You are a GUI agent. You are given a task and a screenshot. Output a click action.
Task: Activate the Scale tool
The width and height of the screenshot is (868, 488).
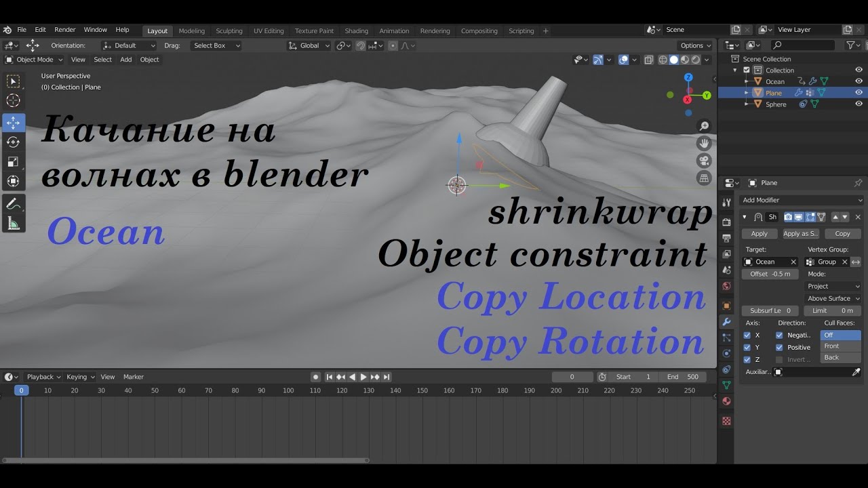13,162
